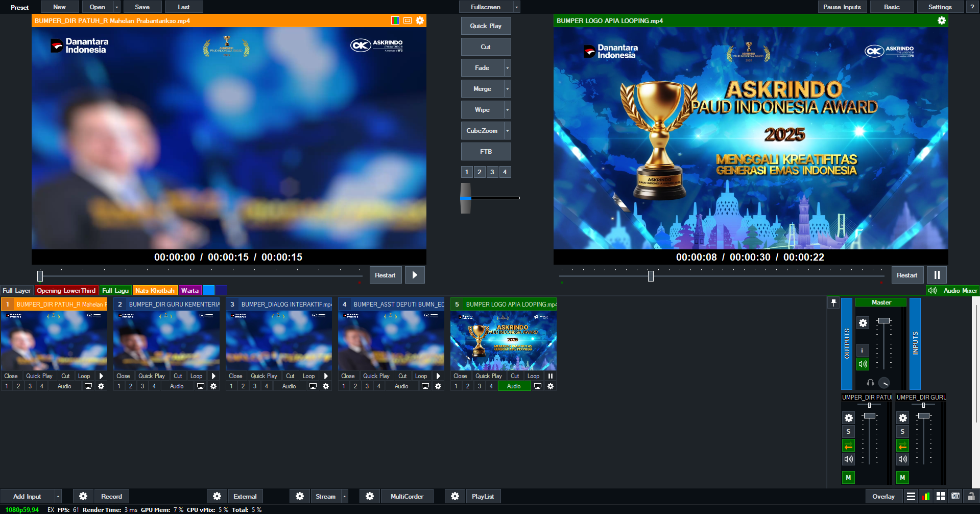Screen dimensions: 980x514
Task: Open the Audio Mixer tab
Action: click(x=953, y=290)
